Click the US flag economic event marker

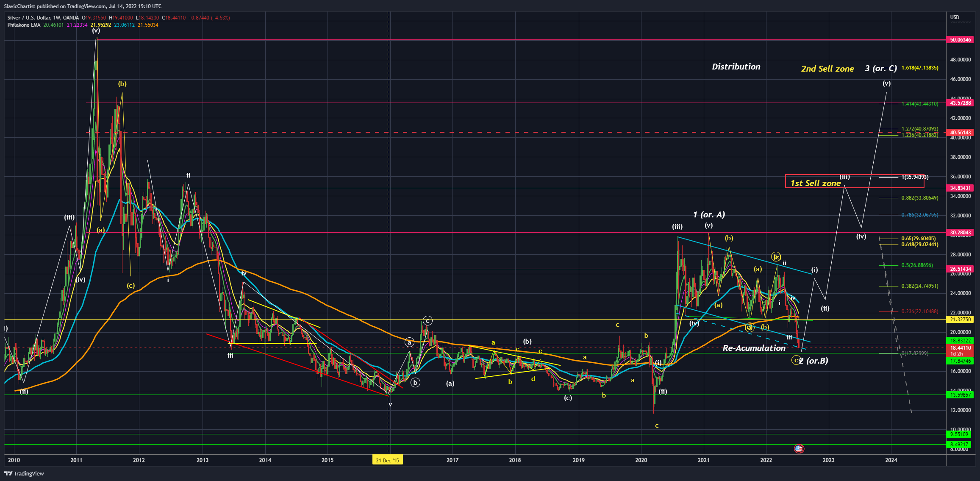799,448
